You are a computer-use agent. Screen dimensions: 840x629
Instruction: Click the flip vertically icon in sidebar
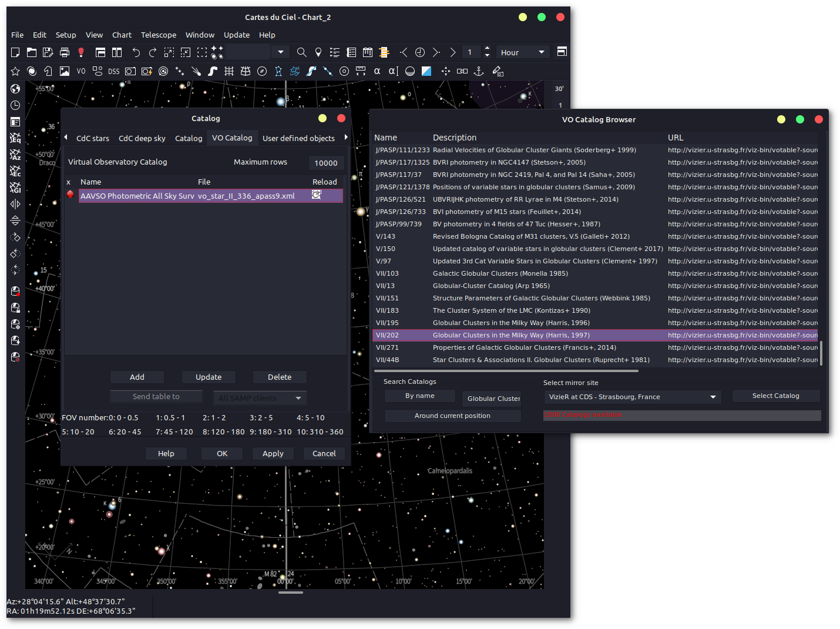[15, 220]
